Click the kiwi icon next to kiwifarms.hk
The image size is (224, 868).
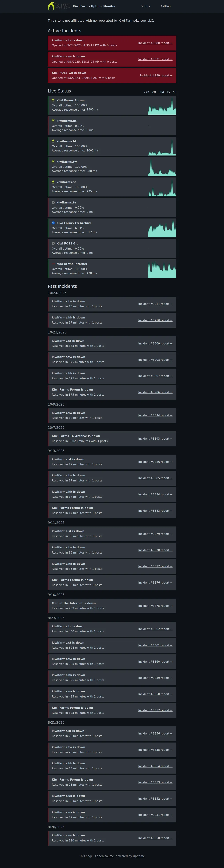[53, 141]
